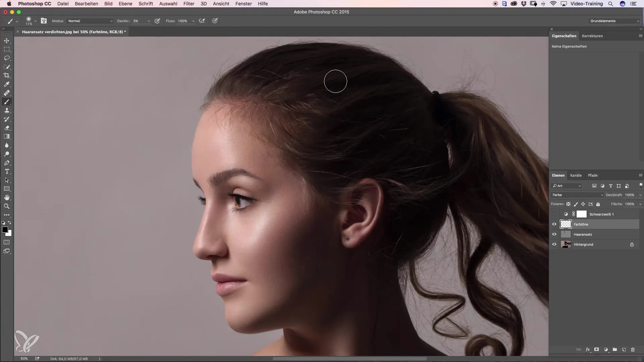Screen dimensions: 644x362
Task: Swap foreground and background colors
Action: coord(10,223)
